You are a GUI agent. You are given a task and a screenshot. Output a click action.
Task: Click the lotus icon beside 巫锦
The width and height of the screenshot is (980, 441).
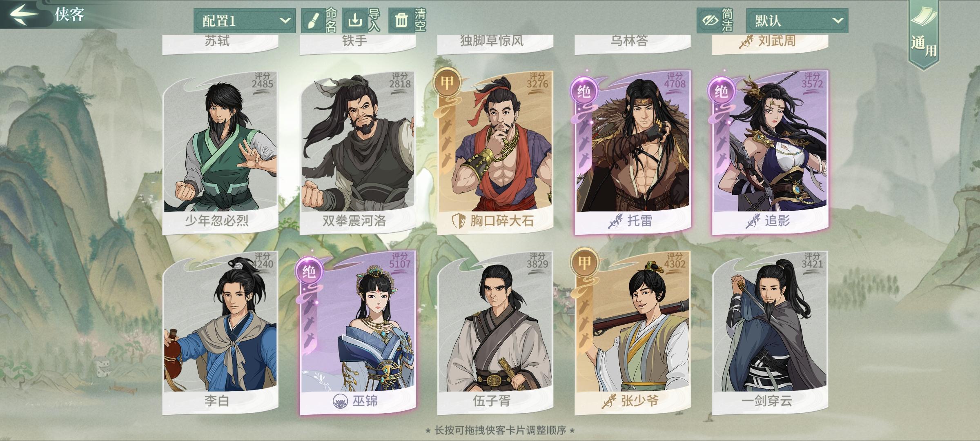[x=340, y=401]
